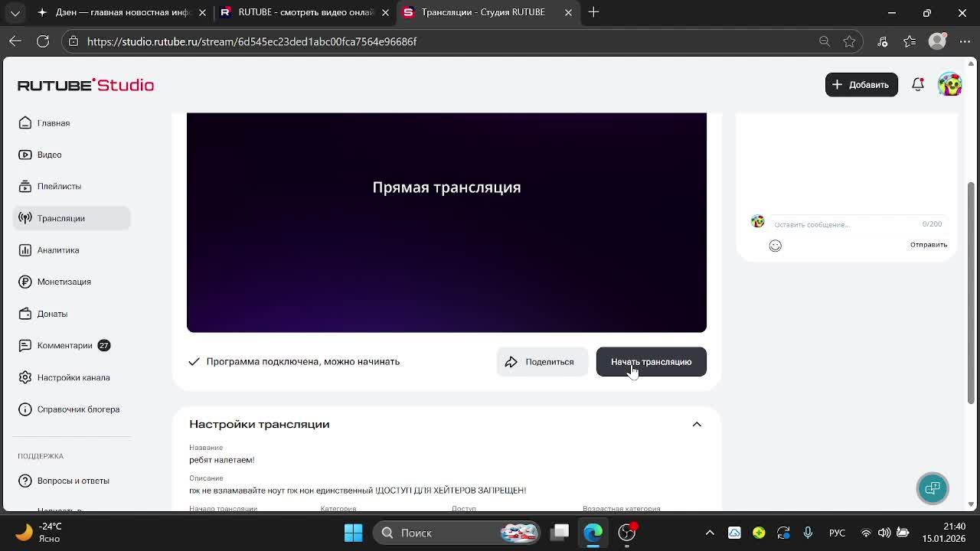Click the stream description text
The width and height of the screenshot is (980, 551).
tap(358, 491)
